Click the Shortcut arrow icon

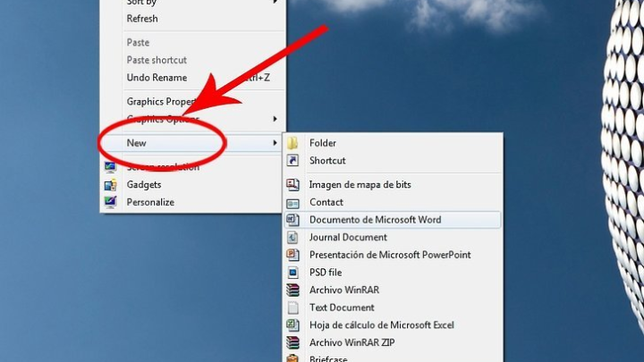point(292,161)
